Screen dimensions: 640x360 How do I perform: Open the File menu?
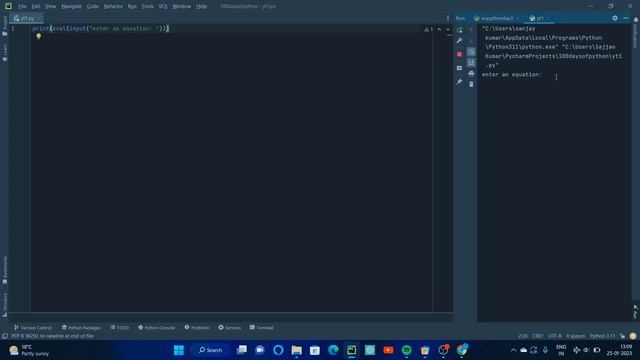pos(22,7)
